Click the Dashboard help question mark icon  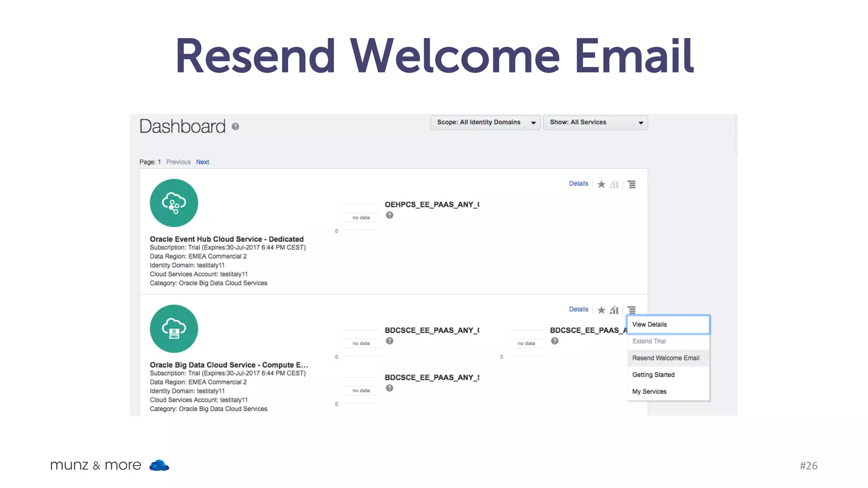(x=235, y=127)
